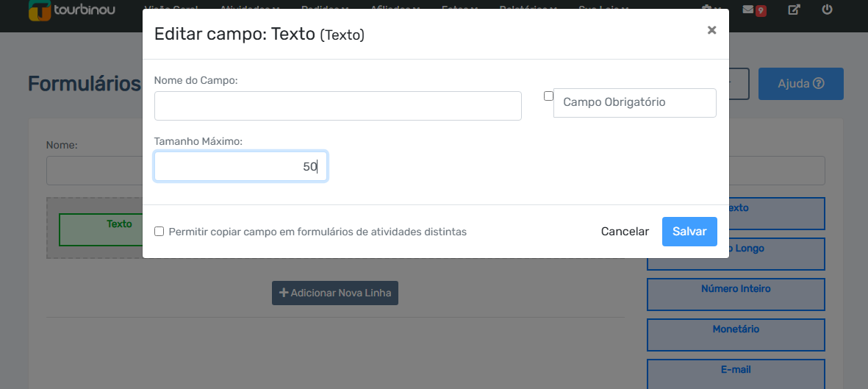
Task: Click Cancelar to dismiss the dialog
Action: click(x=625, y=231)
